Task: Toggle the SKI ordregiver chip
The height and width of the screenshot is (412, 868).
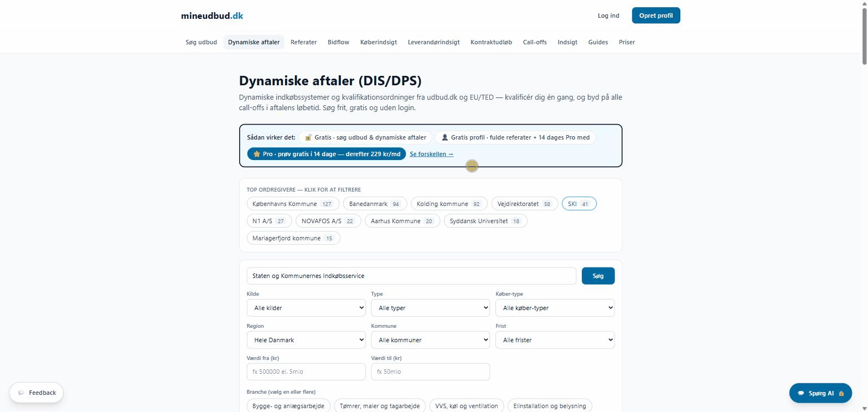Action: click(x=579, y=204)
